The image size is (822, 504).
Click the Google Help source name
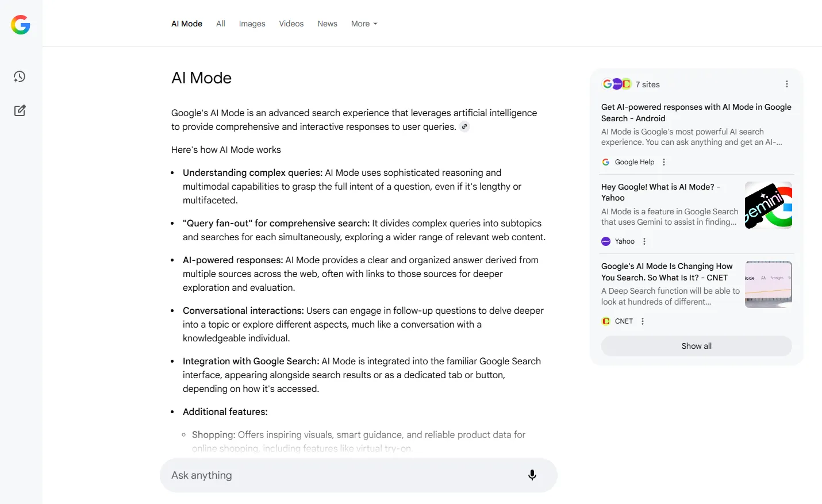[x=635, y=162]
